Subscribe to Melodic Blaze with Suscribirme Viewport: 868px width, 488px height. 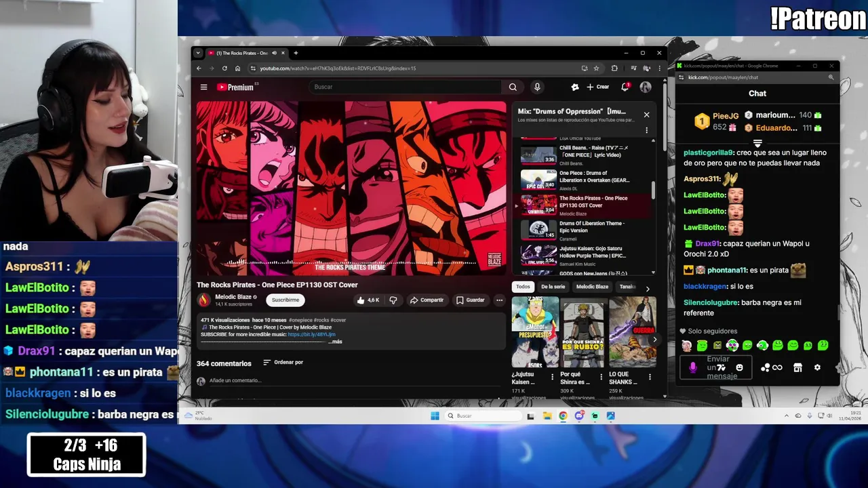(x=285, y=300)
